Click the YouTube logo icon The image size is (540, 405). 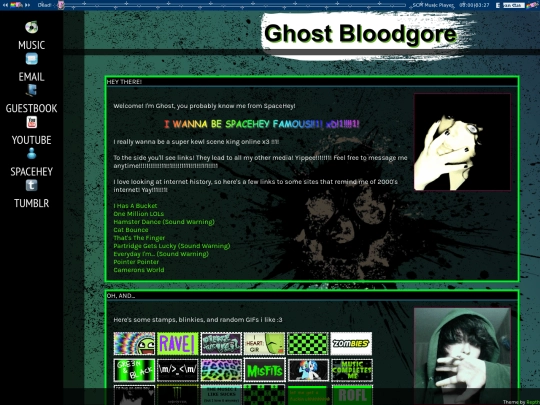32,122
